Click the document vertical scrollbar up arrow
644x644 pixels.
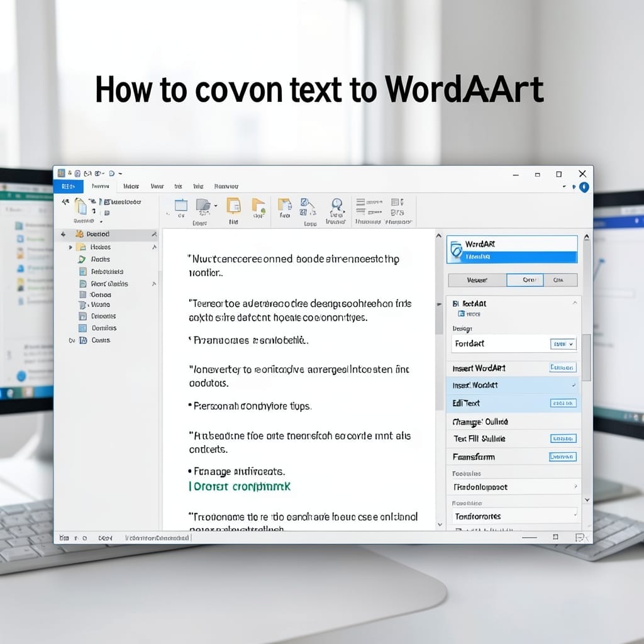tap(438, 236)
